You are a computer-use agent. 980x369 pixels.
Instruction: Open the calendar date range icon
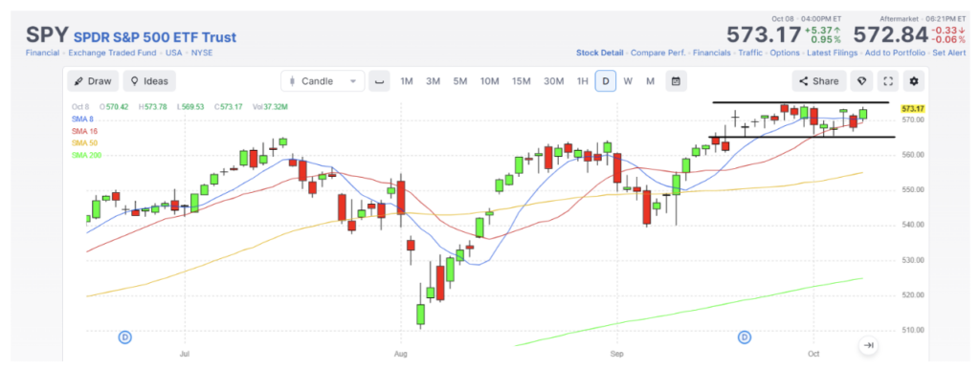point(677,81)
